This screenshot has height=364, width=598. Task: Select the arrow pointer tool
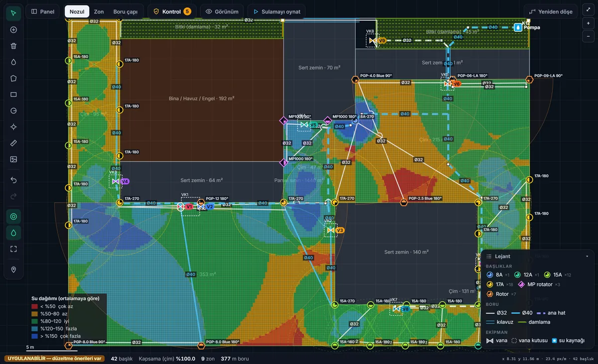(13, 13)
